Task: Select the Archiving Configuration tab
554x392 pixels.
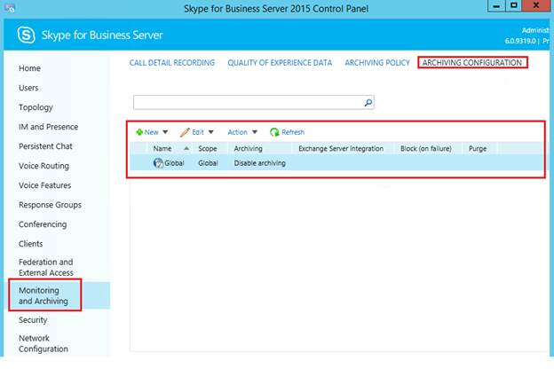Action: [x=472, y=63]
